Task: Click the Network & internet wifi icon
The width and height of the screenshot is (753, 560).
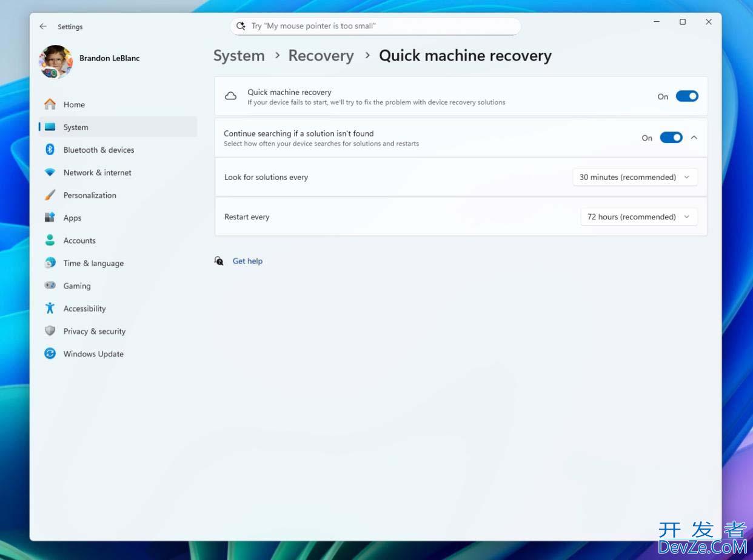Action: tap(50, 173)
